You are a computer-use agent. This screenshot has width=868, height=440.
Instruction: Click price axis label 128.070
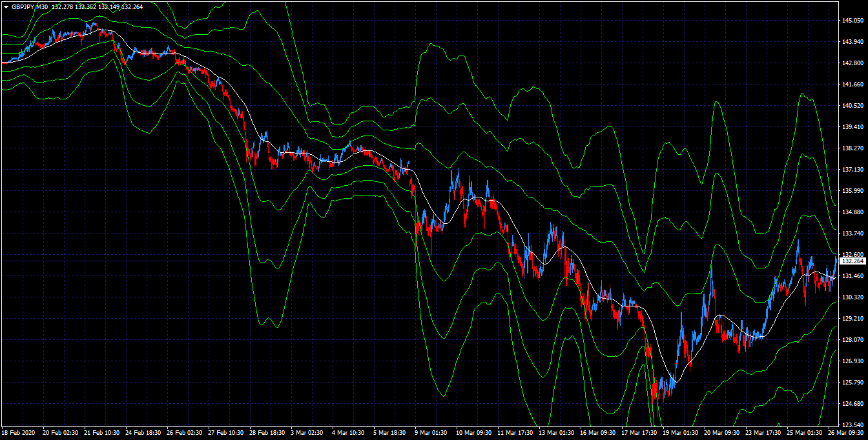tap(853, 340)
